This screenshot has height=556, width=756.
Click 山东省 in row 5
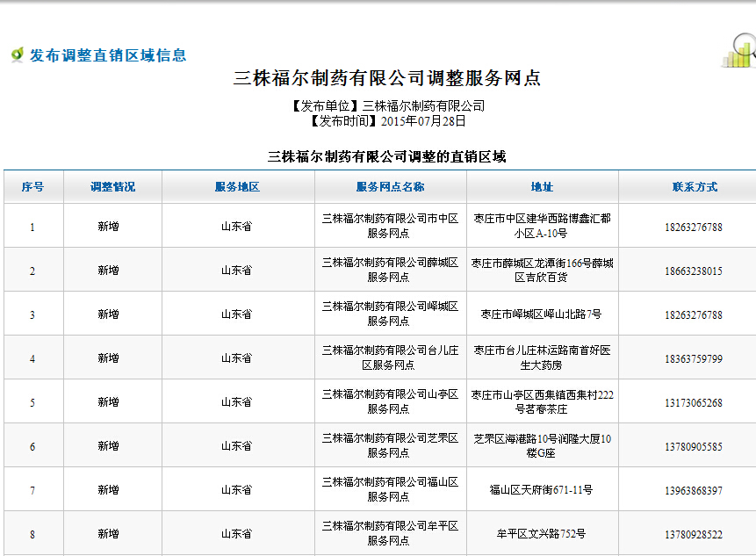pos(236,401)
